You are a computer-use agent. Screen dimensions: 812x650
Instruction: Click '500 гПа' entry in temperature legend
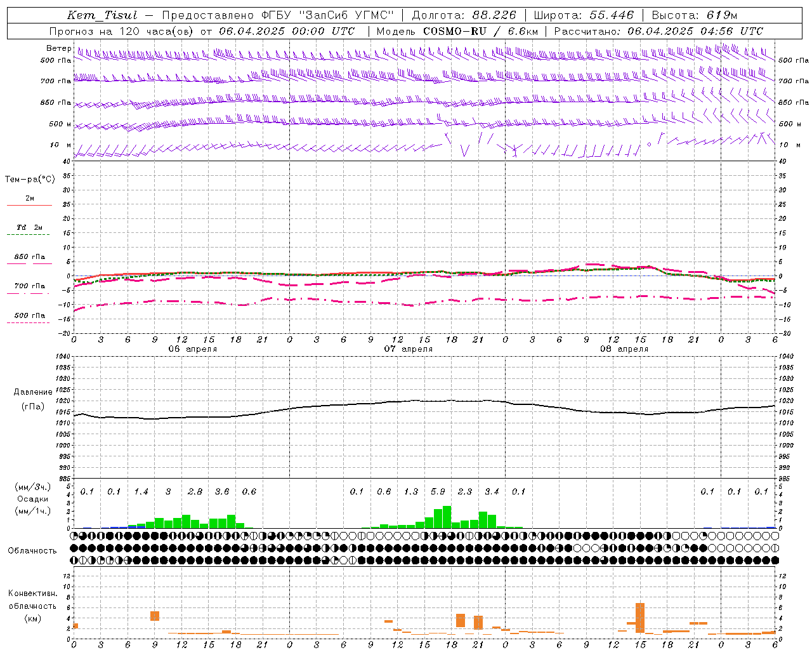click(x=30, y=315)
